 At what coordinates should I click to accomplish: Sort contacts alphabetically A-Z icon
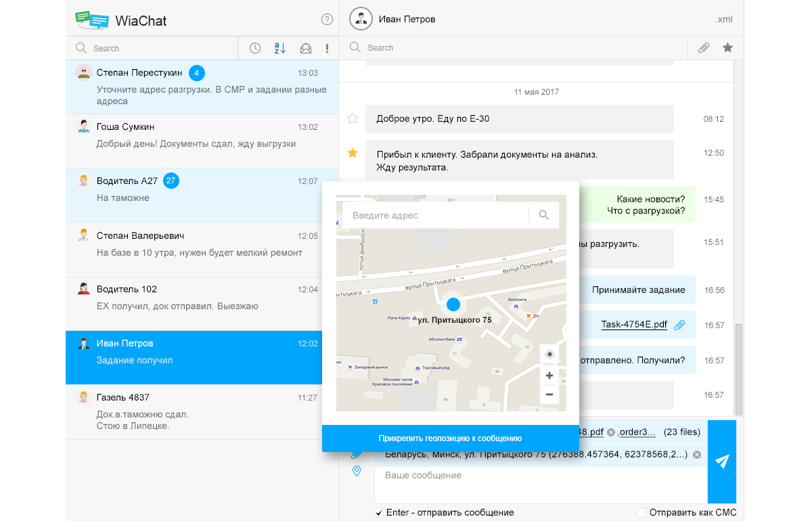click(x=280, y=48)
